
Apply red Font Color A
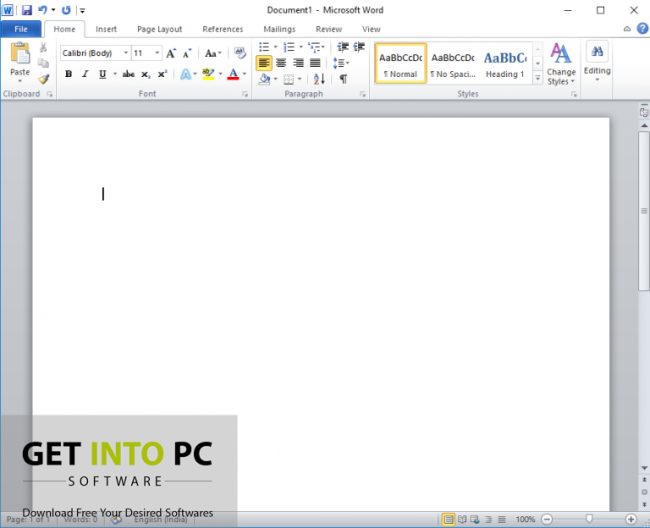[233, 74]
